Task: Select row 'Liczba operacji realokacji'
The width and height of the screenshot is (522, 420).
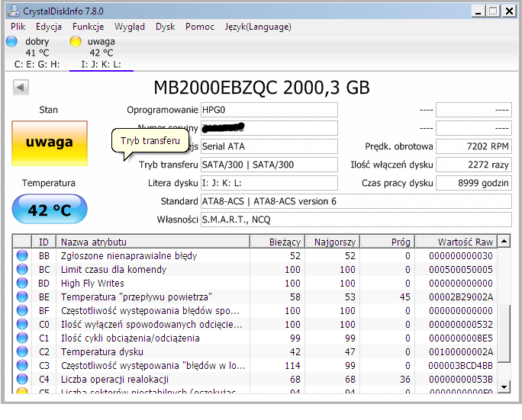Action: pos(255,379)
